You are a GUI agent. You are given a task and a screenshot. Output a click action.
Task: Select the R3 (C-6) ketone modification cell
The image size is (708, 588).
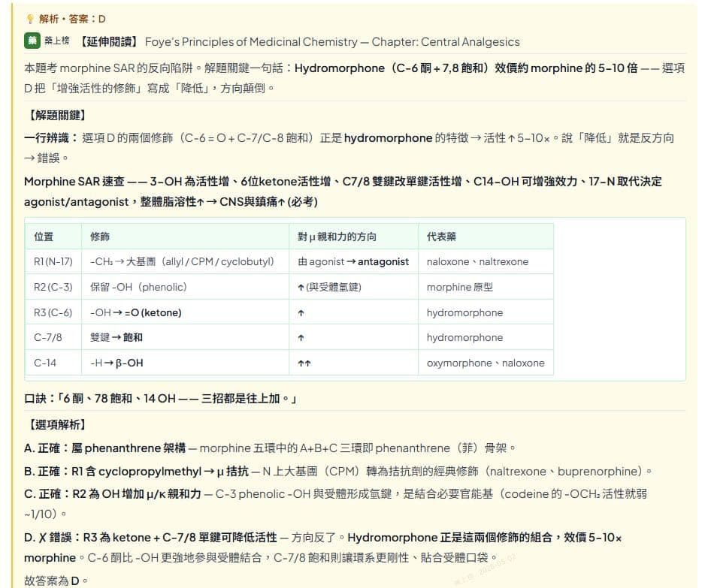135,312
